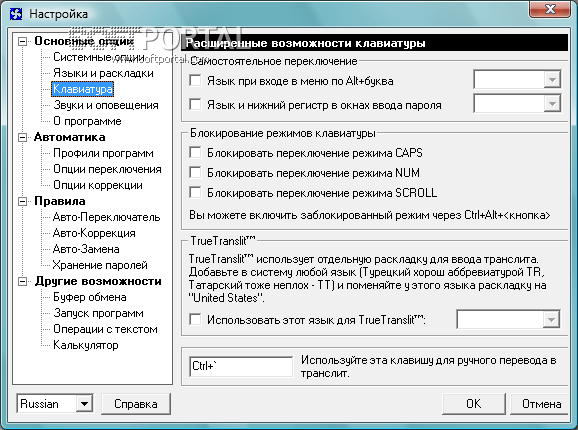Viewport: 578px width, 430px height.
Task: Click the Punto Switcher title bar icon
Action: click(16, 14)
